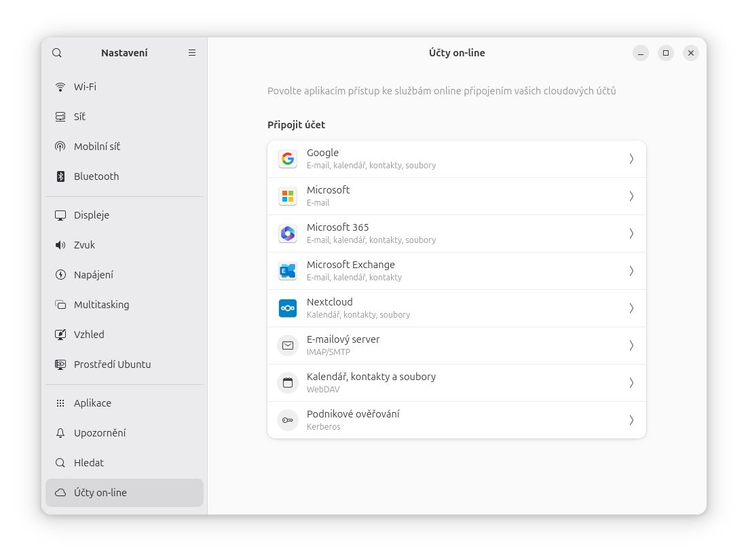Select the Vzhled appearance icon
The width and height of the screenshot is (748, 560).
point(60,335)
